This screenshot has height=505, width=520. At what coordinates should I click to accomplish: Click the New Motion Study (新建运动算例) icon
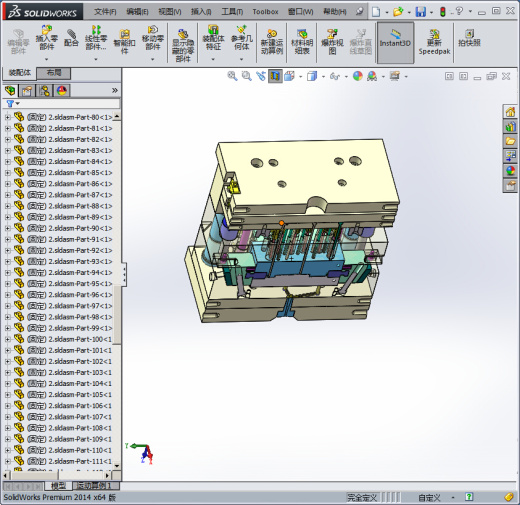(x=272, y=42)
